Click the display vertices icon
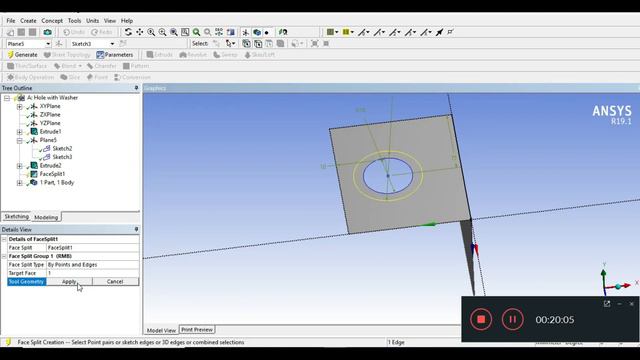Screen dimensions: 640x360 click(451, 32)
